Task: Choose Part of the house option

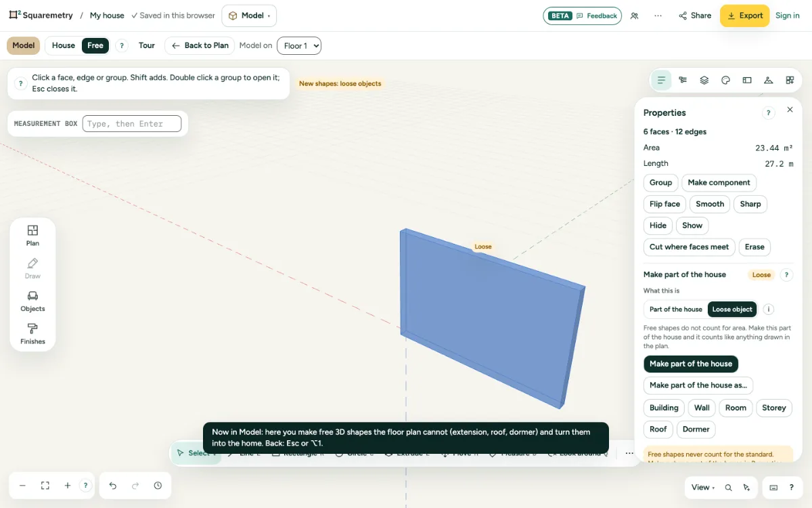Action: (676, 310)
